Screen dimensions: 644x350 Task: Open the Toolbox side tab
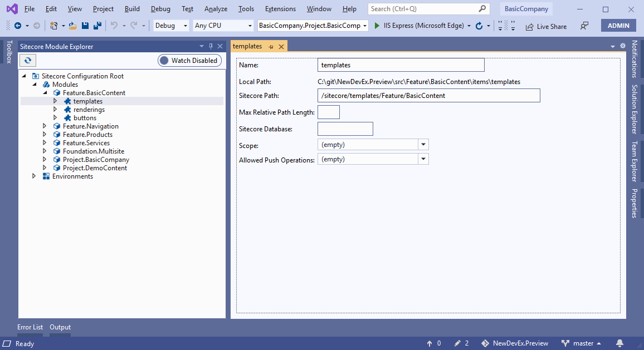click(x=9, y=52)
